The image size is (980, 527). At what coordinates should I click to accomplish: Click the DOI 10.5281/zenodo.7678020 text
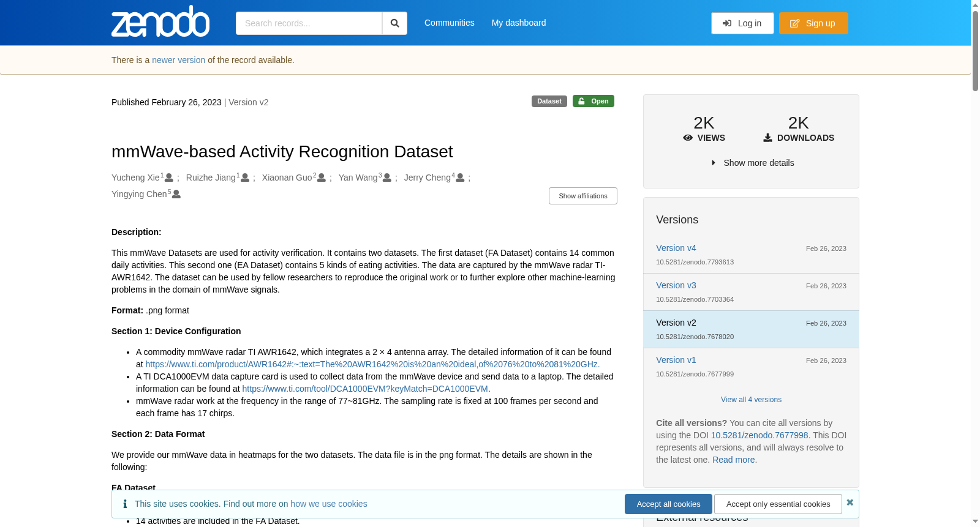695,337
